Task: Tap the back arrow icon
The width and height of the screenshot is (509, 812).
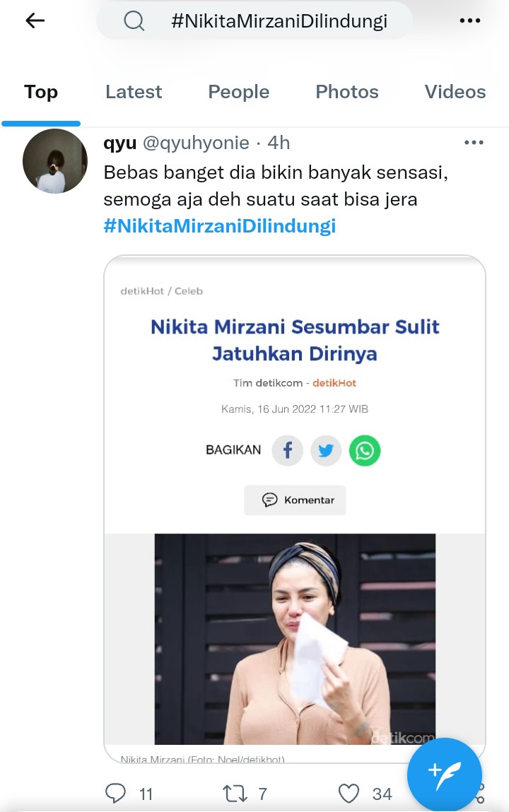Action: tap(35, 21)
